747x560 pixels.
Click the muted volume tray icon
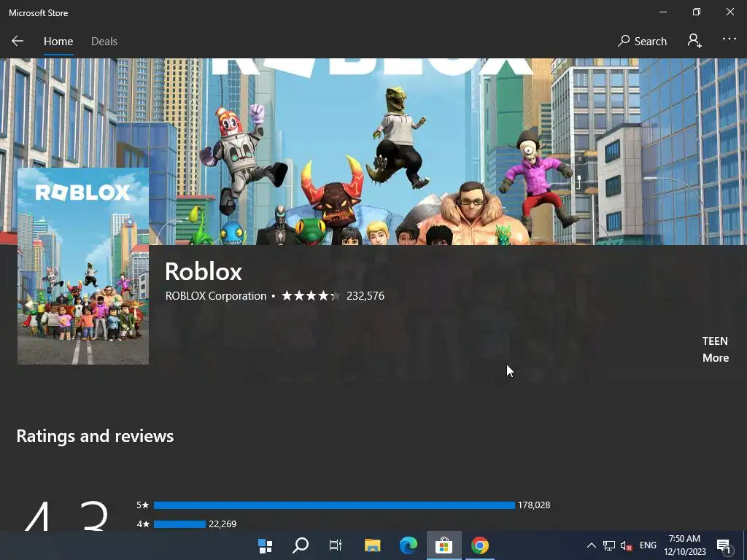(626, 545)
